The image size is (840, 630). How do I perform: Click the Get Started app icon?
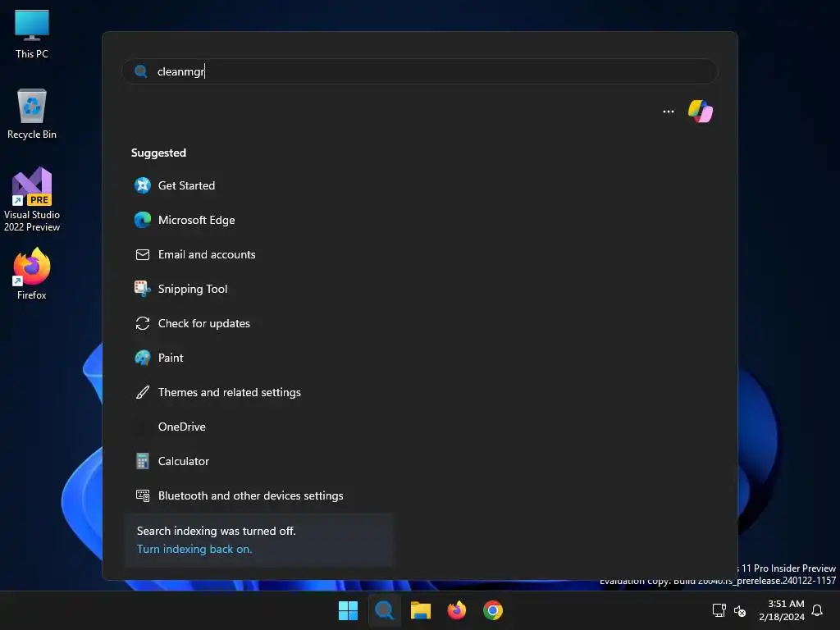pyautogui.click(x=143, y=185)
